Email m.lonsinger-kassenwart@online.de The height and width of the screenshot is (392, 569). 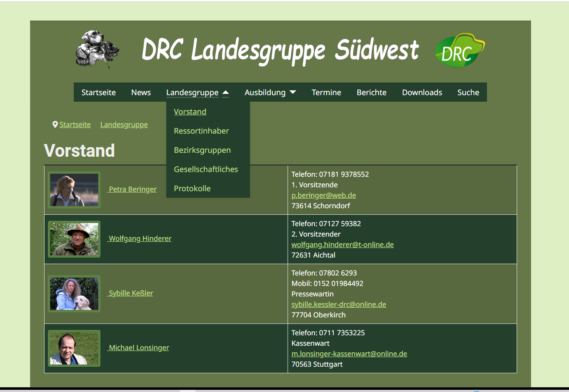349,354
